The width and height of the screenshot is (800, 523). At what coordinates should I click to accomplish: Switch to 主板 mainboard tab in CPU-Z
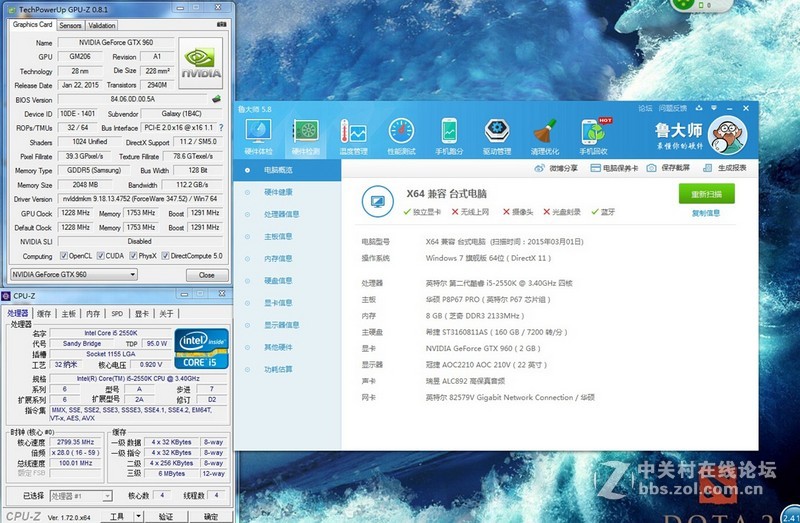coord(68,314)
